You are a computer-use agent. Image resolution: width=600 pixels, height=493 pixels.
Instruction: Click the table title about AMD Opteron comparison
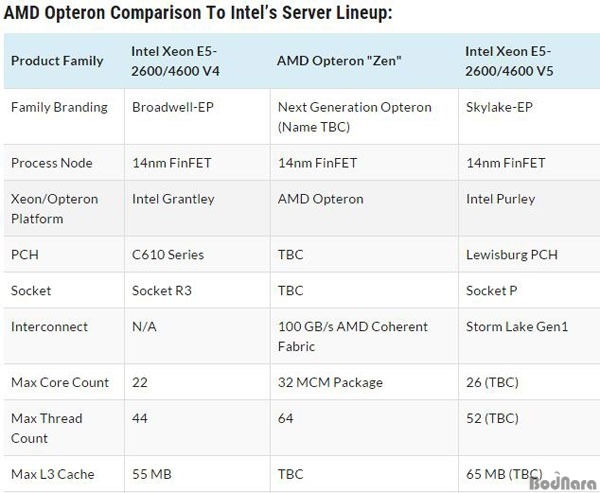coord(198,14)
